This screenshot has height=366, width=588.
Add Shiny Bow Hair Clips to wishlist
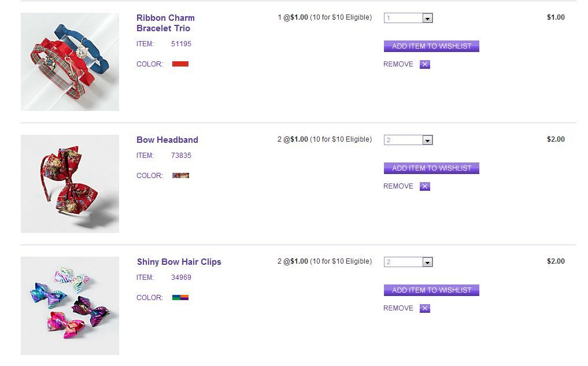point(431,290)
